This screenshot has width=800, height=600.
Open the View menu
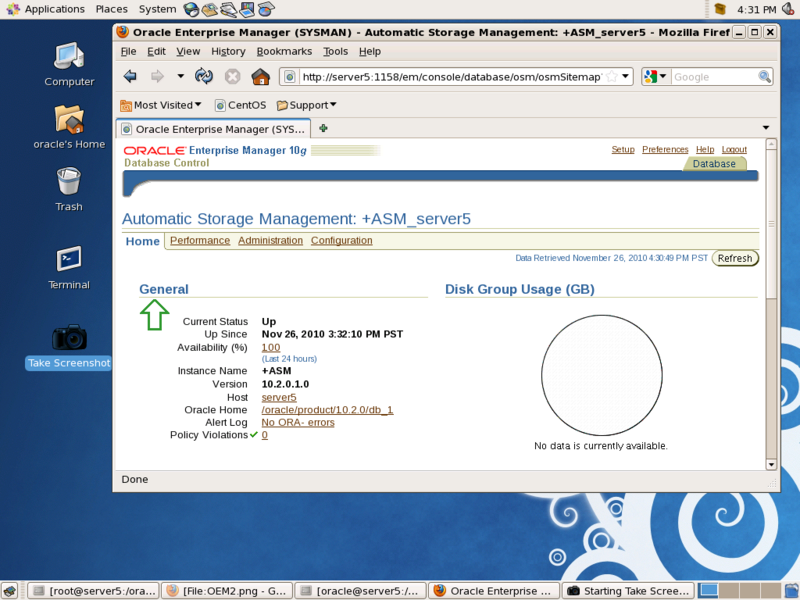pos(188,52)
